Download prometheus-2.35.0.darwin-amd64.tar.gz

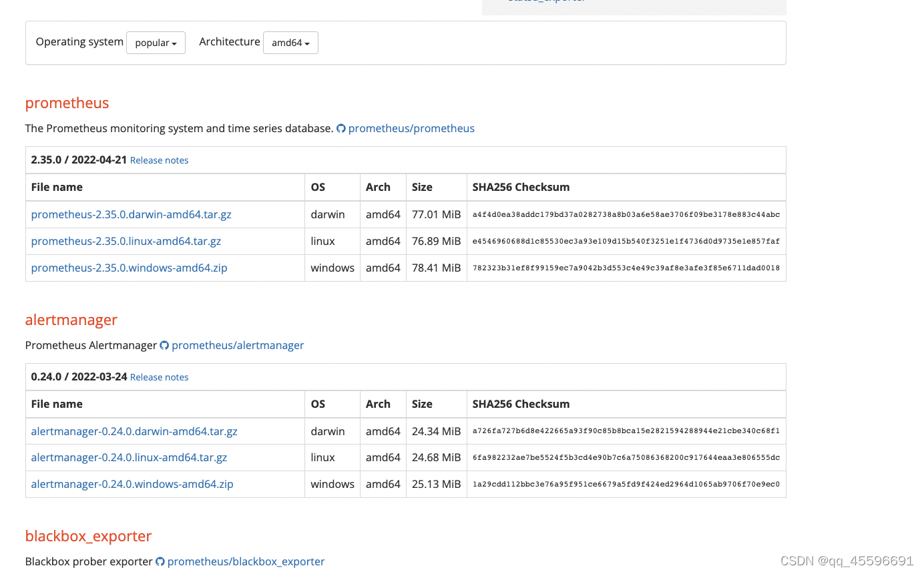(132, 214)
